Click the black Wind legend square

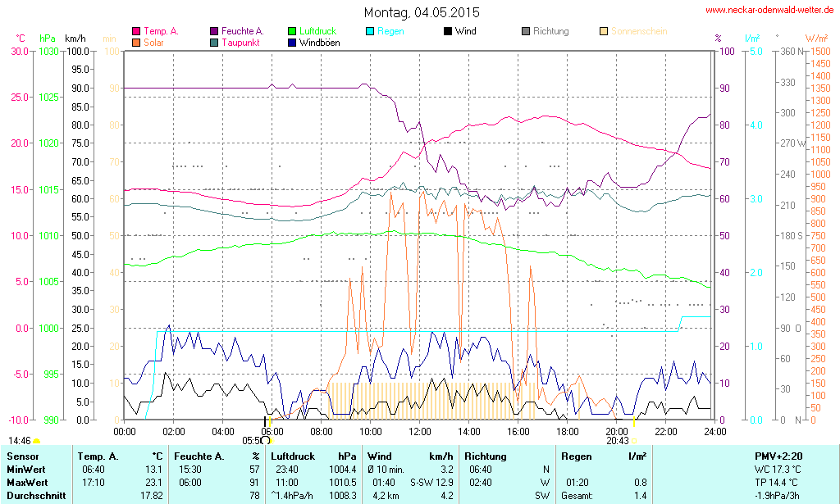coord(448,31)
